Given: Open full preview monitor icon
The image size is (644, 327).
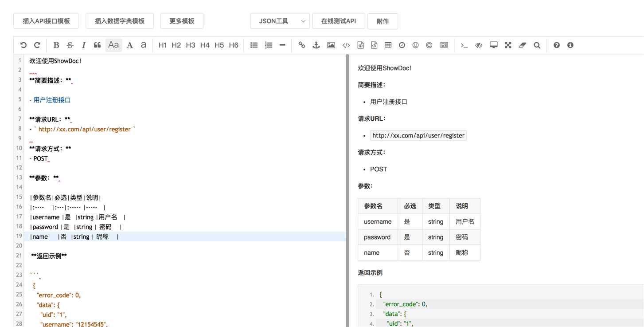Looking at the screenshot, I should [493, 45].
